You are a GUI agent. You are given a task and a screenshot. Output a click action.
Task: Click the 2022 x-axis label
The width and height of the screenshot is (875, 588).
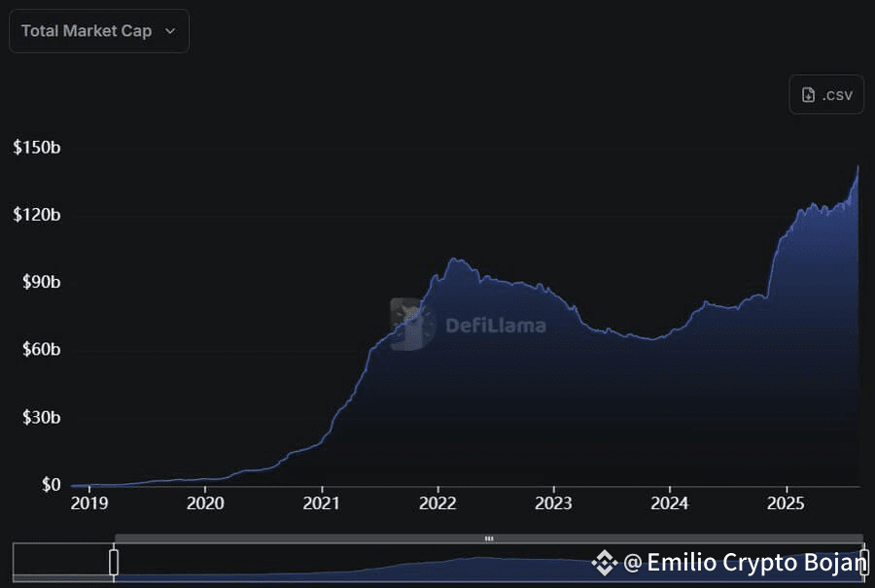pos(437,503)
